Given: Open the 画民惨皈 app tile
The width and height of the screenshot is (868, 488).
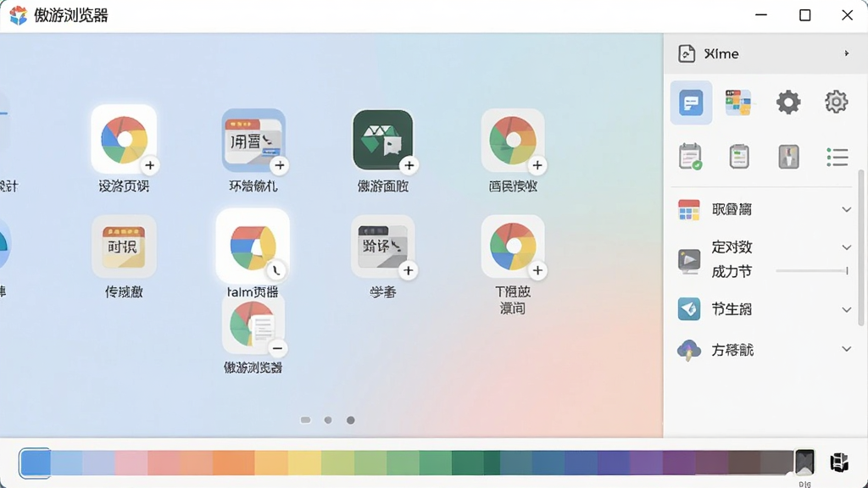Looking at the screenshot, I should click(x=513, y=140).
